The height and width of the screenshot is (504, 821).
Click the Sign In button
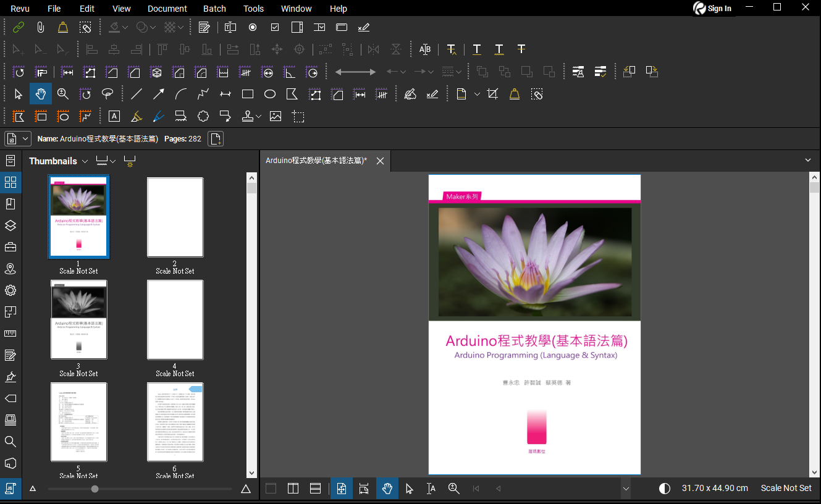[712, 9]
